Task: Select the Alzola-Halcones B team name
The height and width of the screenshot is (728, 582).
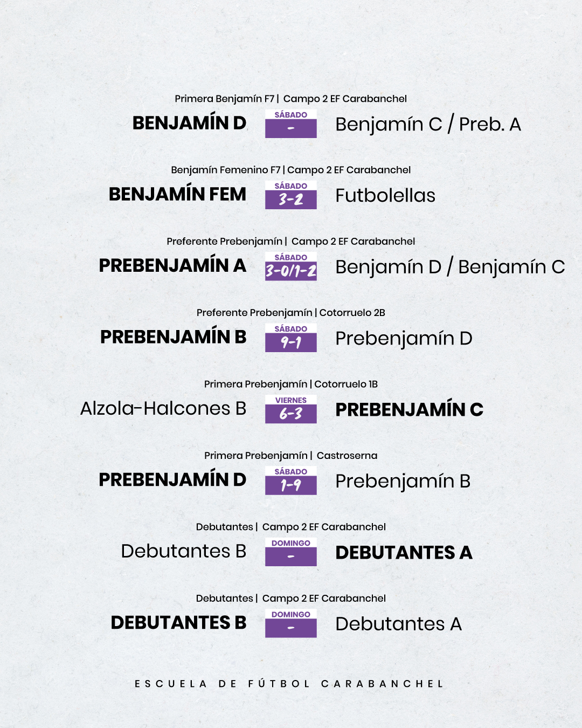Action: coord(163,409)
